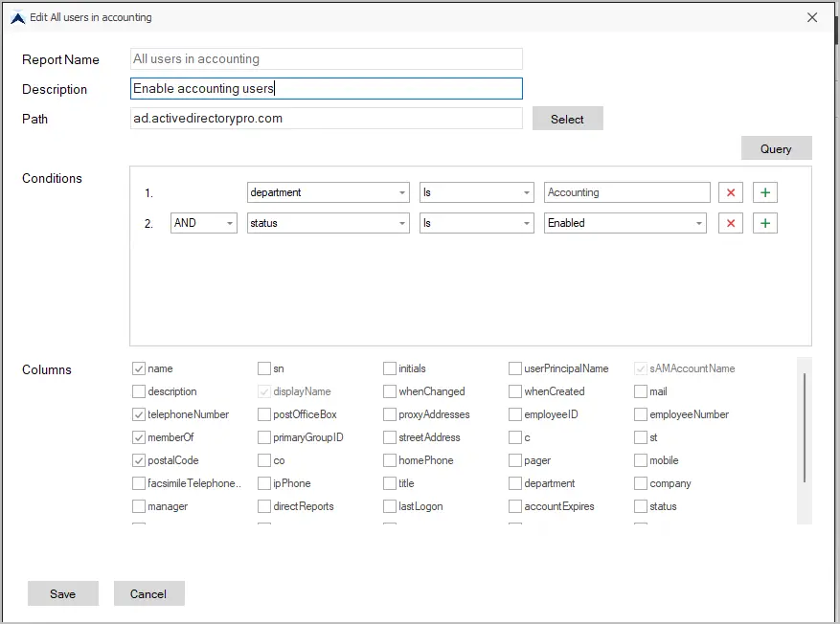840x624 pixels.
Task: Click the Accounting value text field
Action: (626, 192)
